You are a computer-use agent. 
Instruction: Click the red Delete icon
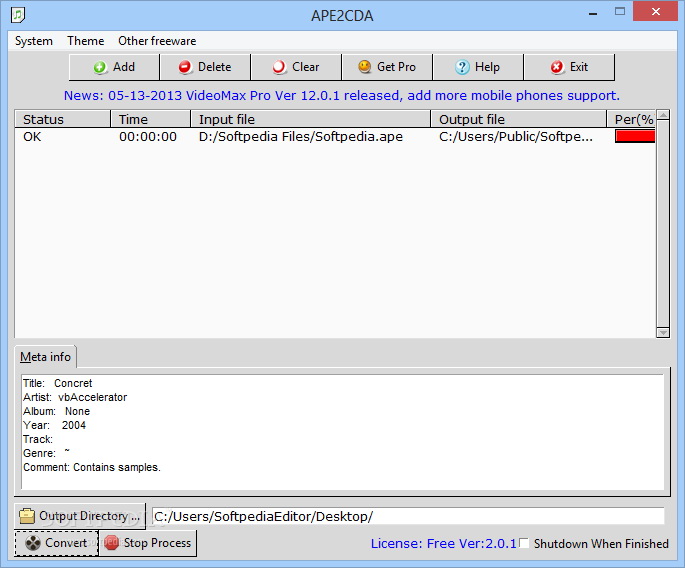[185, 67]
